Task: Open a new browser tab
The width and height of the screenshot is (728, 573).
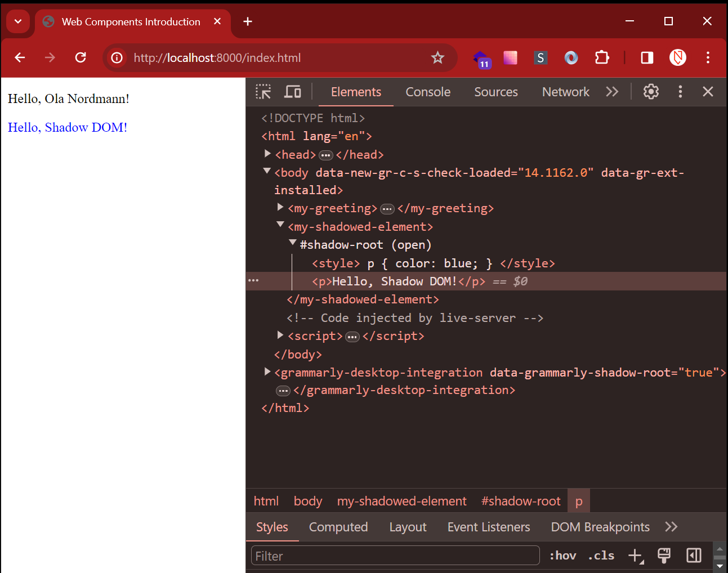Action: point(248,21)
